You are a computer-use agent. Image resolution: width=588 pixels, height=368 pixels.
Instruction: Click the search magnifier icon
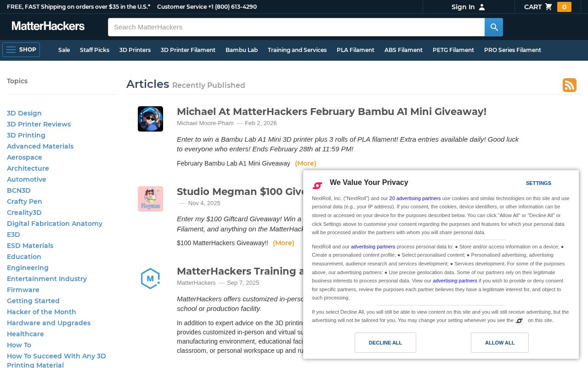click(493, 27)
